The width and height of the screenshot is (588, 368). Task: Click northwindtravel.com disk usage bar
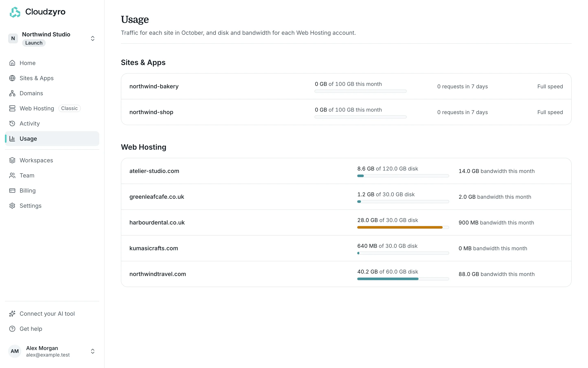point(403,279)
